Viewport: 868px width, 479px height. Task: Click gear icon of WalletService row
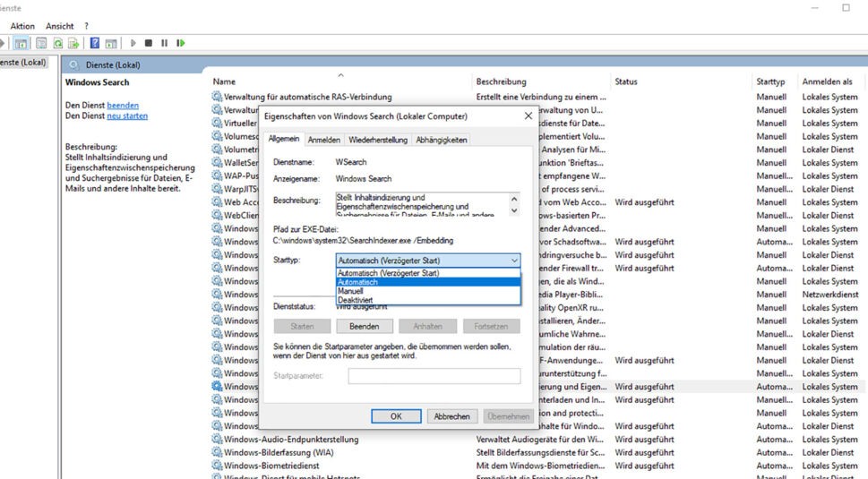pyautogui.click(x=217, y=163)
